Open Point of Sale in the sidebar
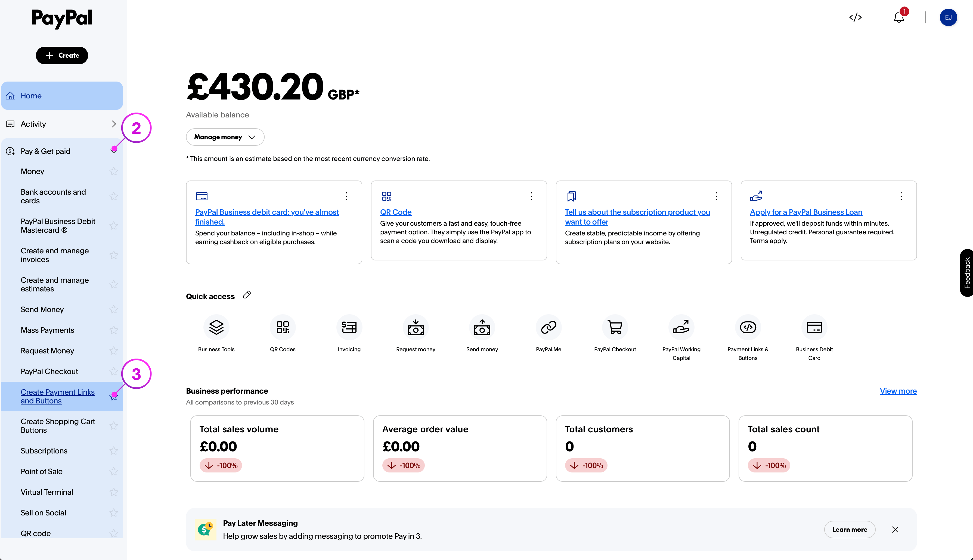The image size is (973, 560). [42, 472]
